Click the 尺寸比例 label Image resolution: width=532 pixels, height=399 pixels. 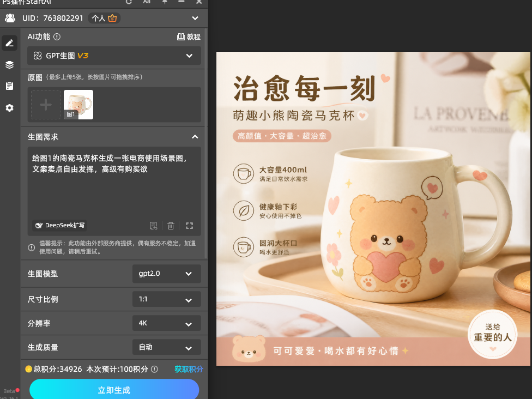coord(43,300)
